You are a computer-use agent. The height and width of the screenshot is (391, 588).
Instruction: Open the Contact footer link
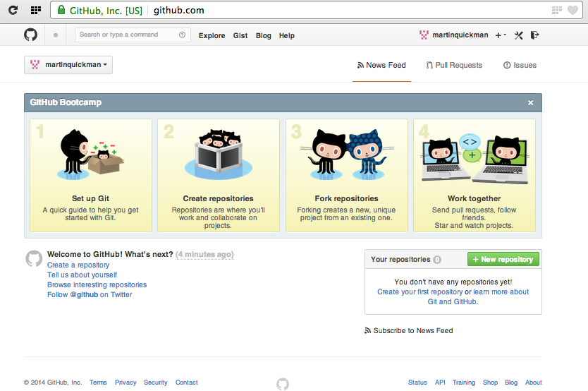186,383
